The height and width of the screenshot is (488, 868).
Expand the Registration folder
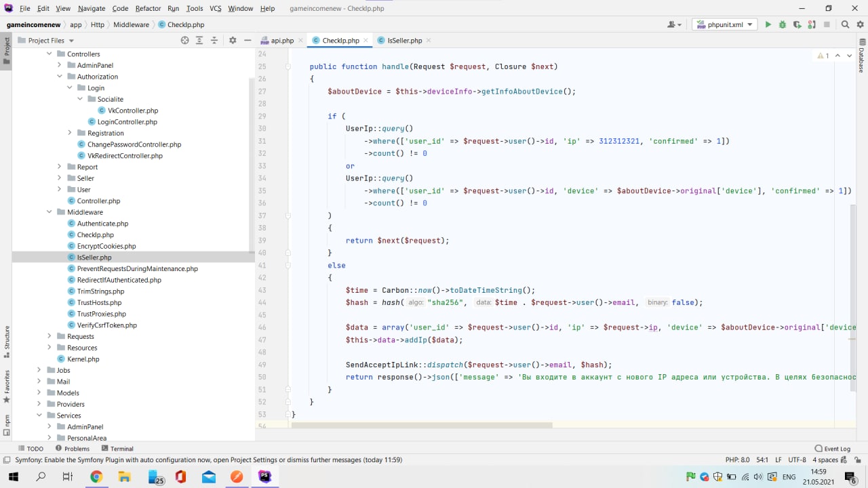tap(70, 133)
